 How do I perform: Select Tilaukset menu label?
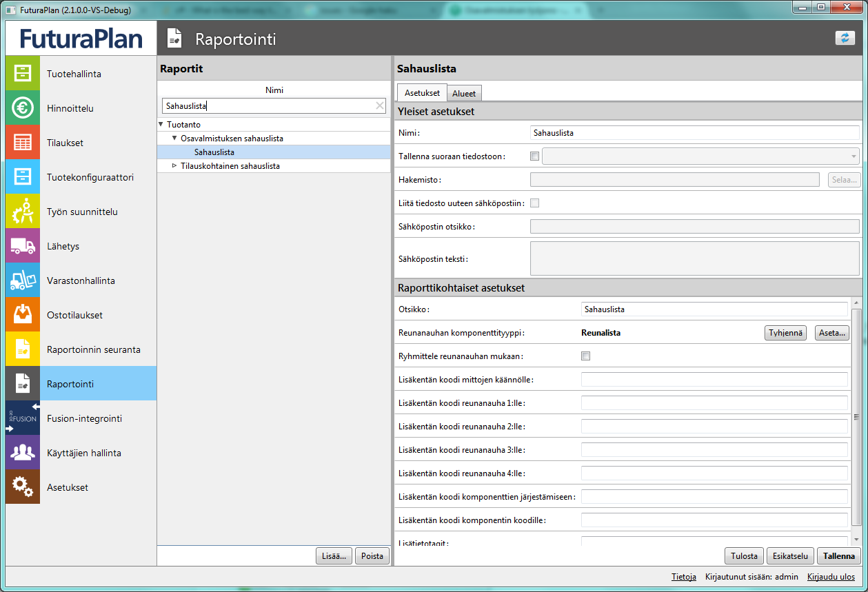coord(65,143)
